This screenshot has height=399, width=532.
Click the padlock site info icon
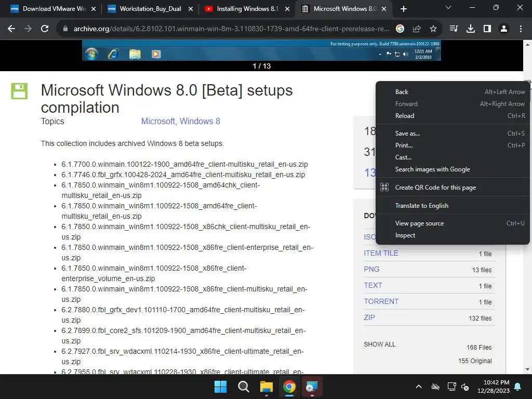point(65,29)
